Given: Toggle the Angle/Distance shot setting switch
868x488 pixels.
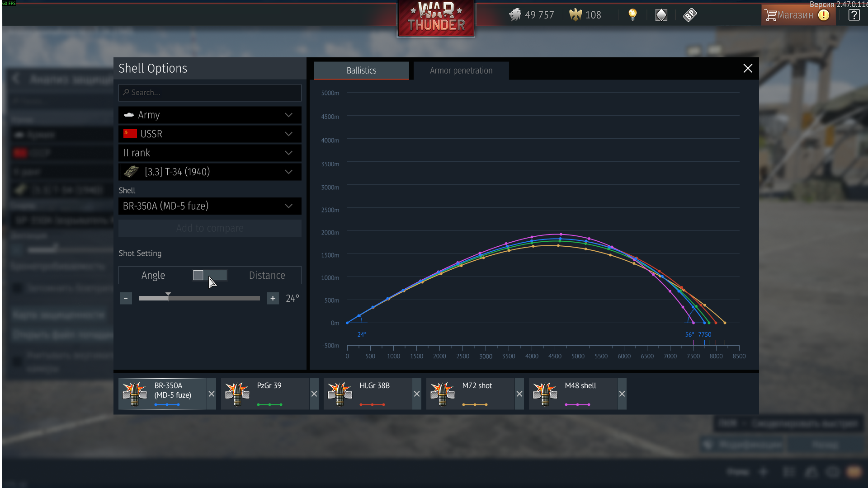Looking at the screenshot, I should coord(210,275).
